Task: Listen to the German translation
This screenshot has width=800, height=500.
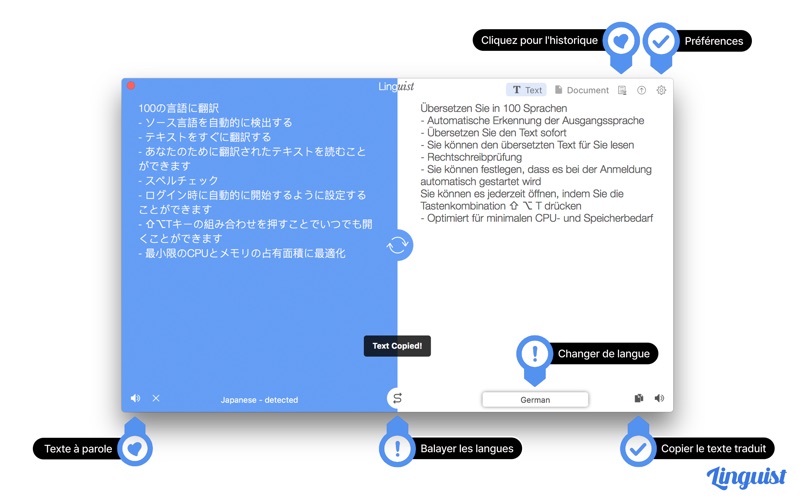Action: [659, 398]
